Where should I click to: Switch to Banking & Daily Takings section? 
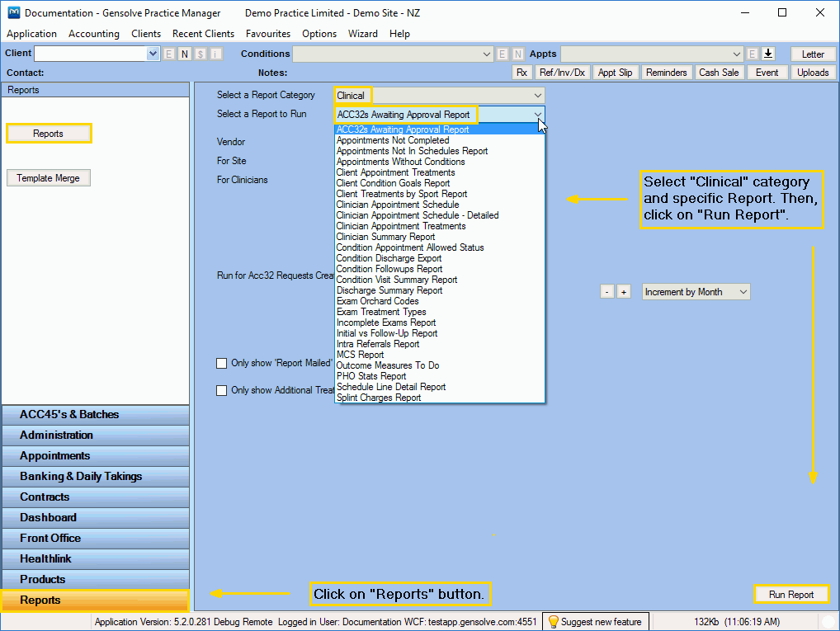(96, 477)
